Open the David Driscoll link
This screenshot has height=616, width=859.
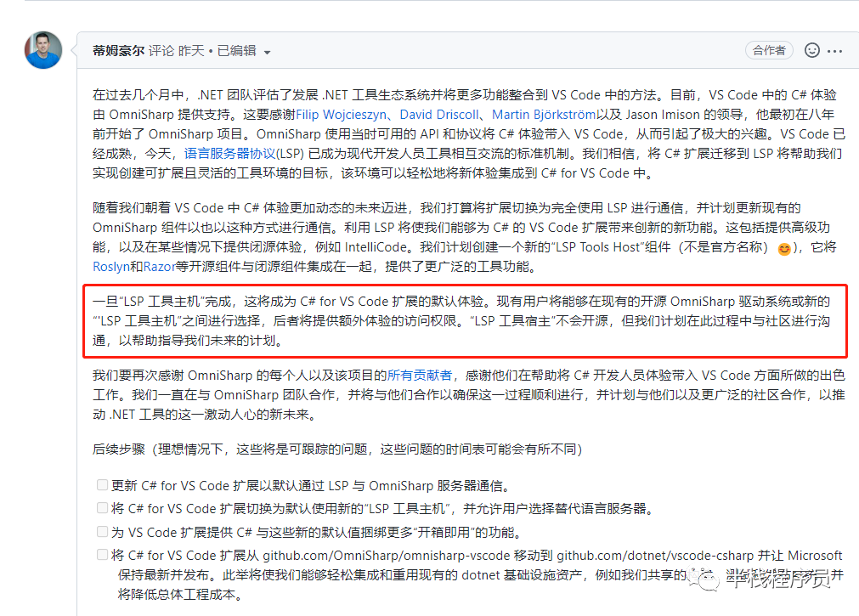[438, 115]
